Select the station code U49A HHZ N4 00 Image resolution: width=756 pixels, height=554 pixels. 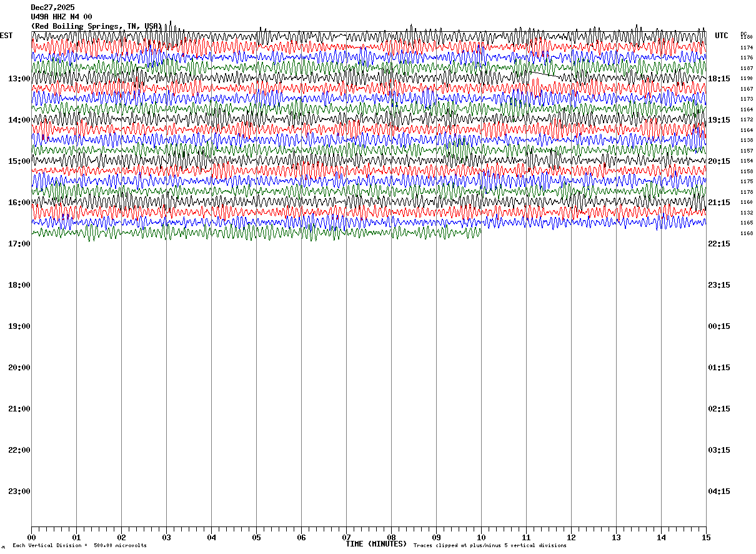[x=61, y=17]
